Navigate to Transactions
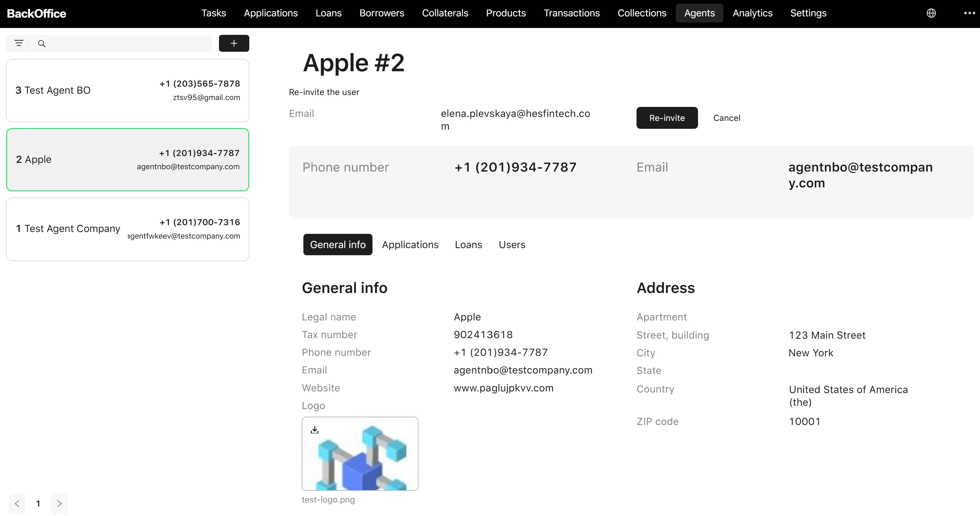 (x=571, y=13)
